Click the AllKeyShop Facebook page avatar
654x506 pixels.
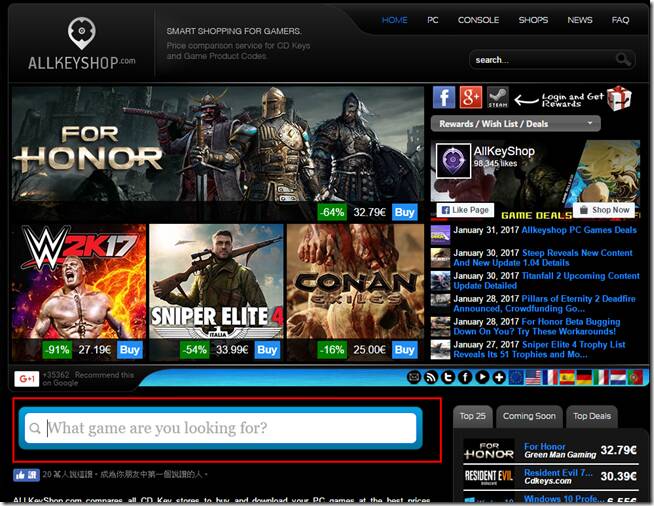[453, 161]
